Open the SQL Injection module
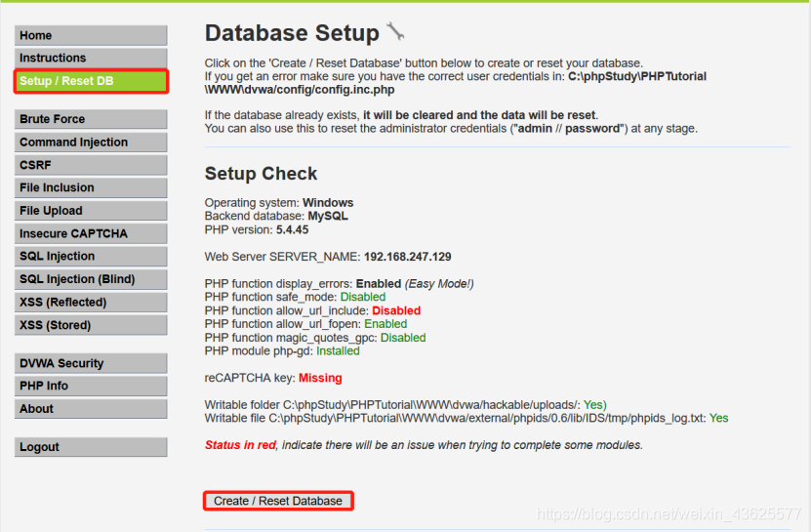 pos(91,256)
